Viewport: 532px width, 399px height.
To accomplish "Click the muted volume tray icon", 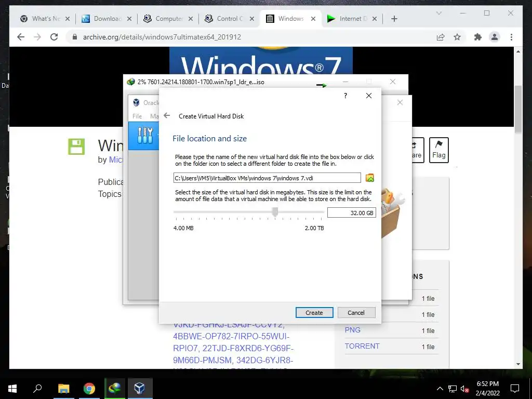I will point(464,389).
